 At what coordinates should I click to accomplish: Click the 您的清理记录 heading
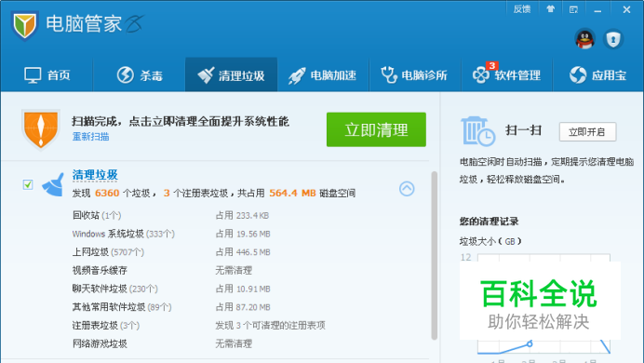(x=489, y=222)
